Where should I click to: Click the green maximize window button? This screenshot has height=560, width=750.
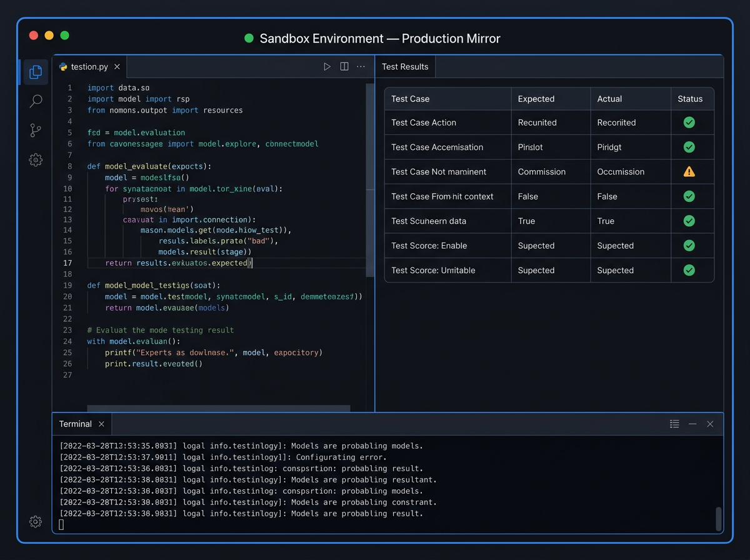click(64, 36)
